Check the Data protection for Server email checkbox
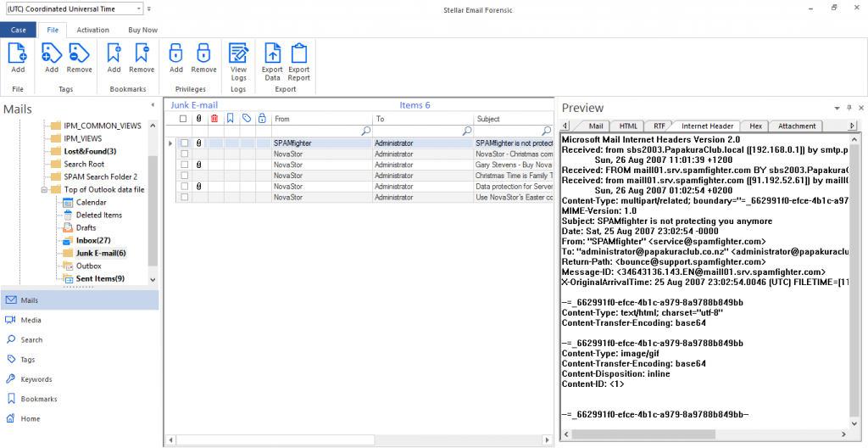The height and width of the screenshot is (448, 868). pyautogui.click(x=184, y=187)
